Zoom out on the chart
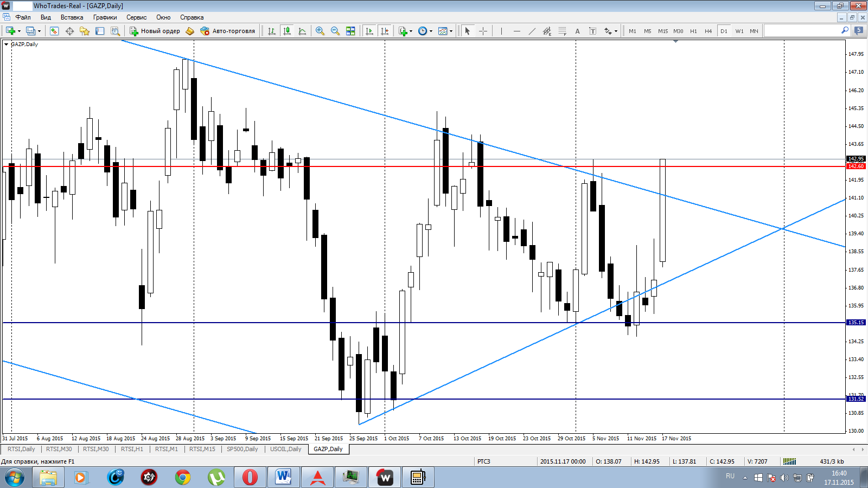868x488 pixels. tap(335, 31)
